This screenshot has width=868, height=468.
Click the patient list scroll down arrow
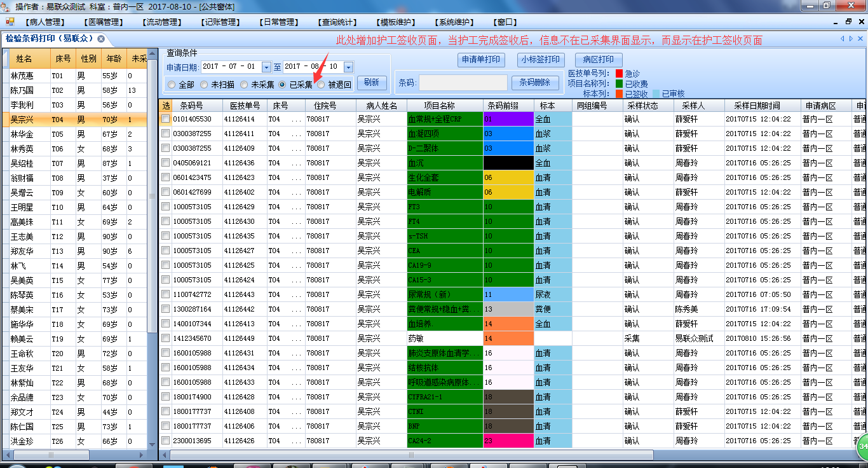click(152, 445)
